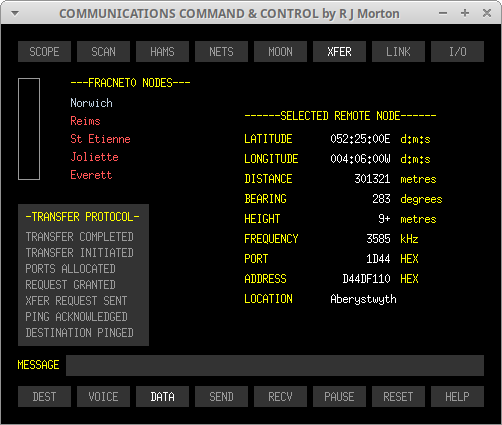Image resolution: width=502 pixels, height=425 pixels.
Task: Switch to the MOON tab
Action: [280, 52]
